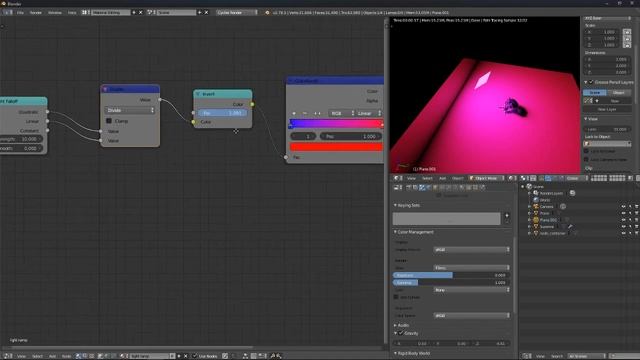Click the ColorRamp Pos value field
Screen dimensions: 640x360
click(351, 136)
